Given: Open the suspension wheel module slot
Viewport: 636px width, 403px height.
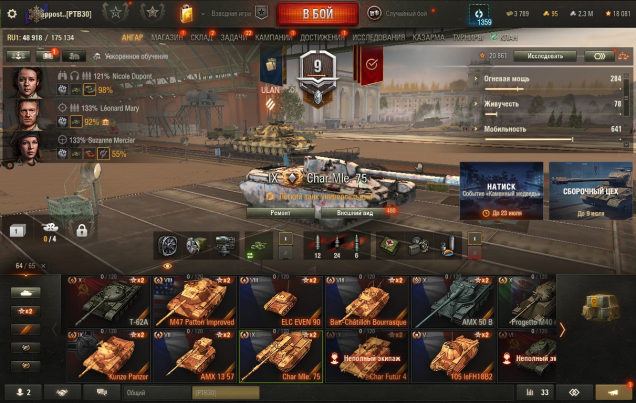Looking at the screenshot, I should point(167,246).
